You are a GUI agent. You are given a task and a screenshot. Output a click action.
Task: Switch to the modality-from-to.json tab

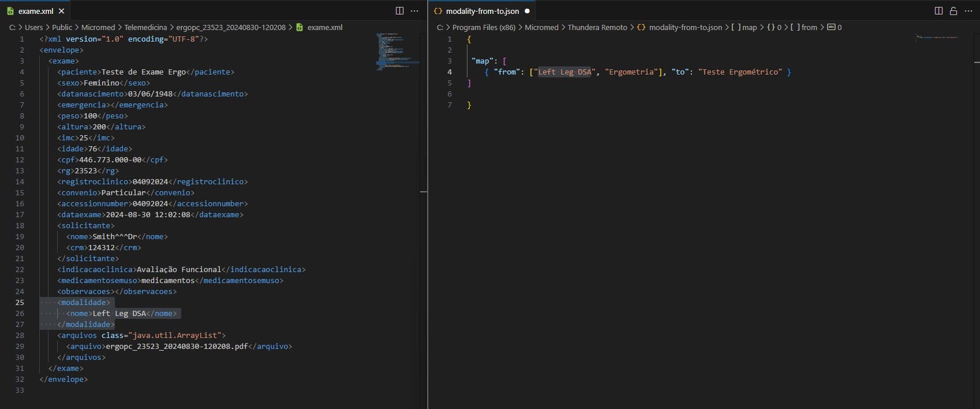(x=482, y=11)
